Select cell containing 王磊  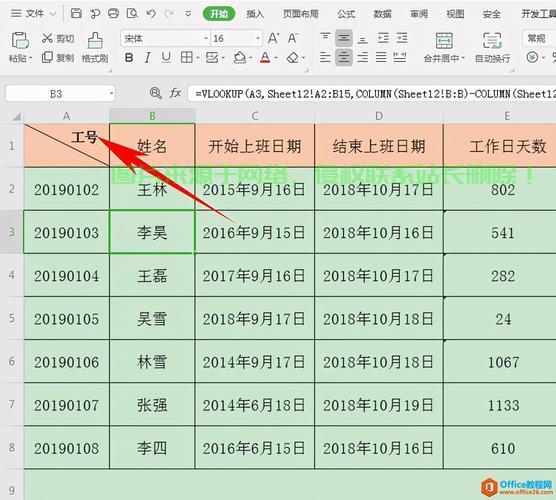click(x=152, y=276)
